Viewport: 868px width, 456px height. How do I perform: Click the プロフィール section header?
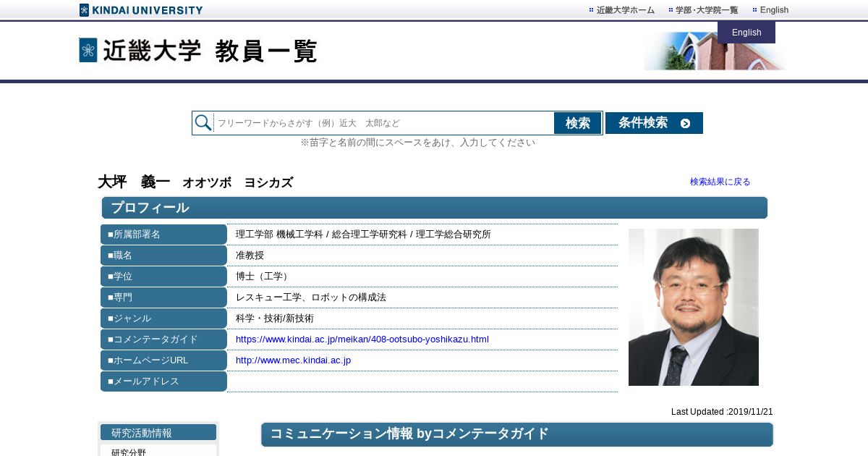435,208
